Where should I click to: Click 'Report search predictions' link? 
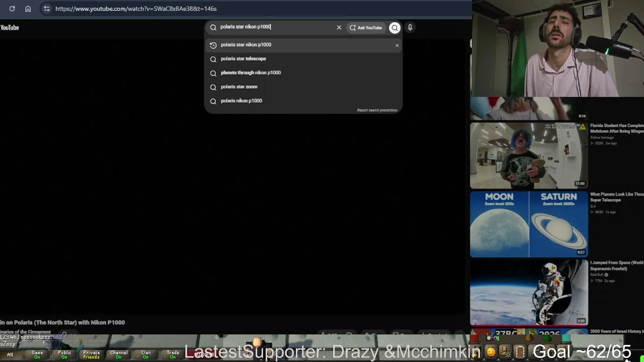[377, 110]
